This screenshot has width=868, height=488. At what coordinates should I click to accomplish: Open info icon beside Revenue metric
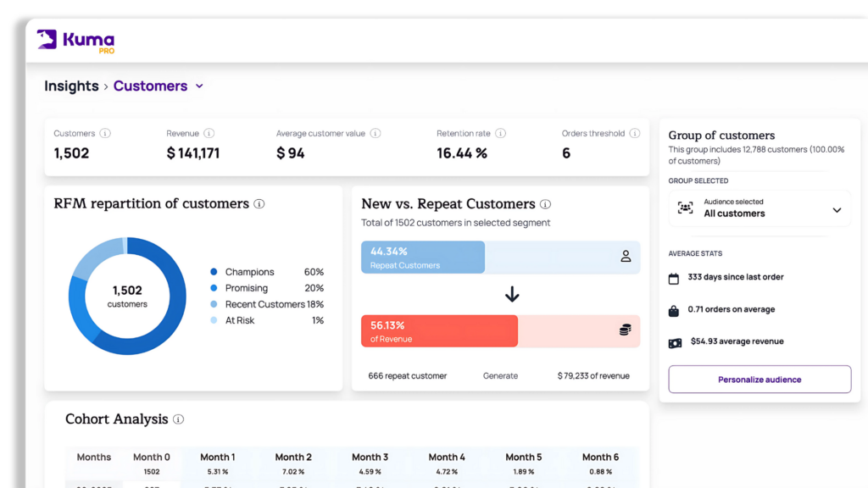(209, 133)
